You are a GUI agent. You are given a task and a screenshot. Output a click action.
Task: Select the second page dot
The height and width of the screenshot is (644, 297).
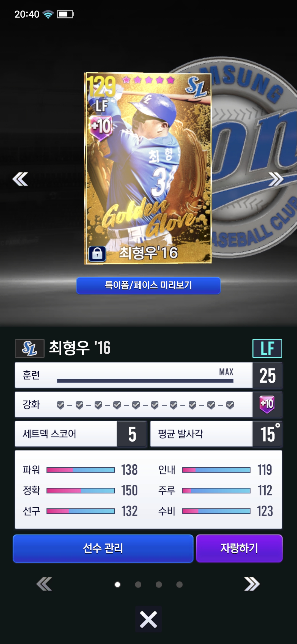point(138,585)
